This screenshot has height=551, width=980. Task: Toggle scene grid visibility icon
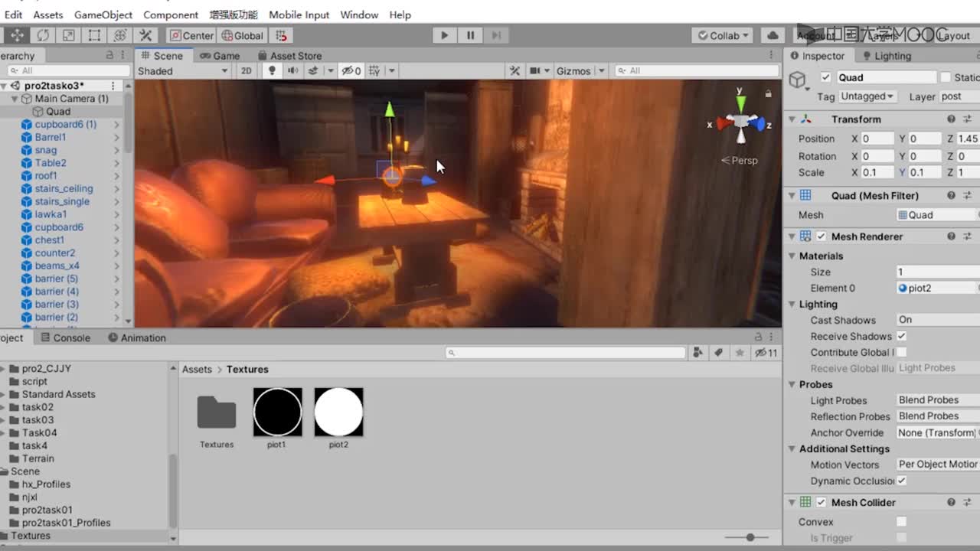pos(374,70)
